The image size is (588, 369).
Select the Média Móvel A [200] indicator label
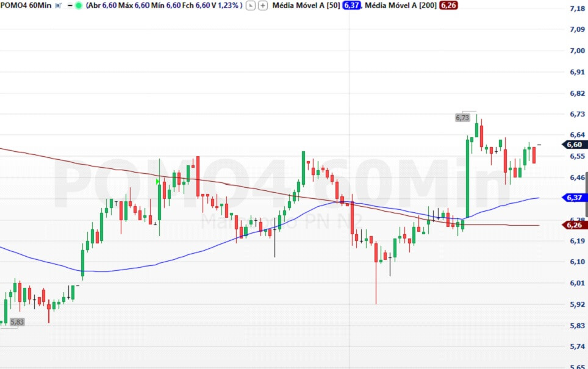401,5
